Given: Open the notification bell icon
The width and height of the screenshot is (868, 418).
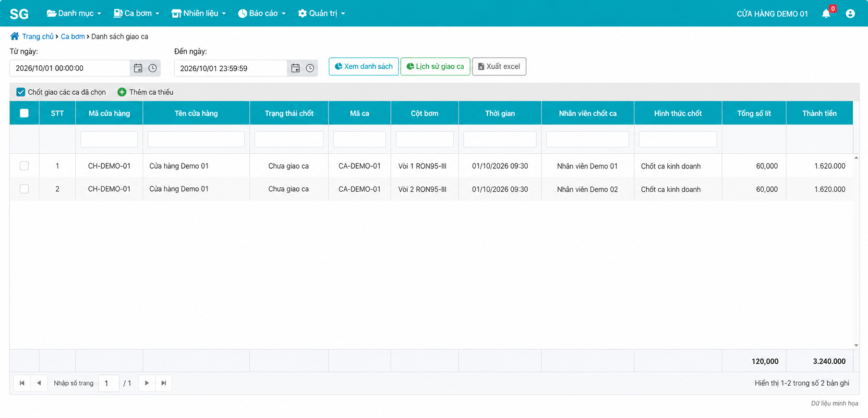Looking at the screenshot, I should (826, 13).
